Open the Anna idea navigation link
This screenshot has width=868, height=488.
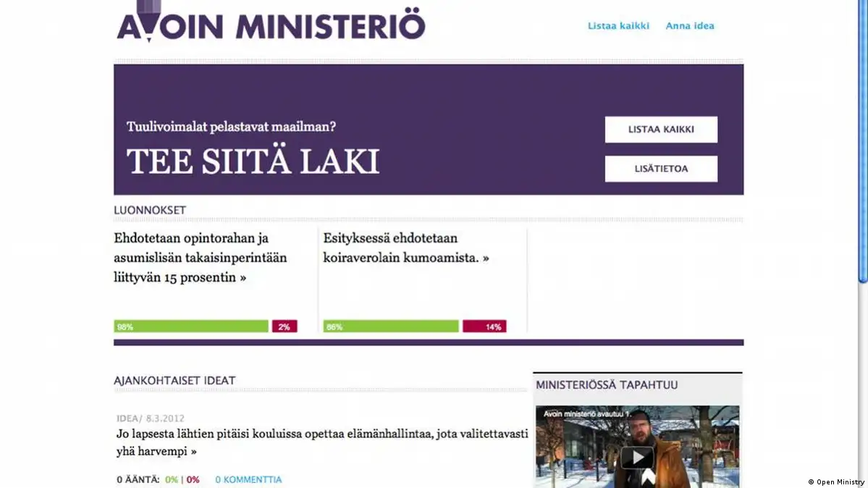click(x=690, y=26)
